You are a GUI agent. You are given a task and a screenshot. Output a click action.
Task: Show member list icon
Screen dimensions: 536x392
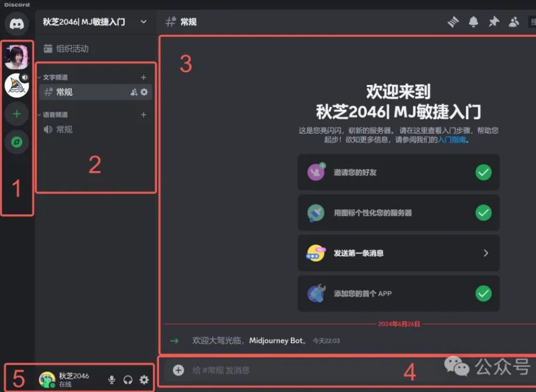(514, 22)
